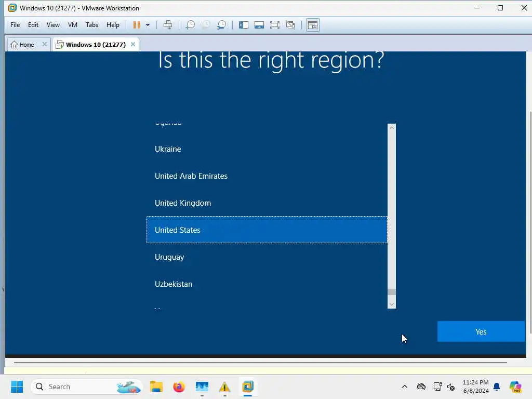532x399 pixels.
Task: Click the muted volume tray icon
Action: (451, 387)
